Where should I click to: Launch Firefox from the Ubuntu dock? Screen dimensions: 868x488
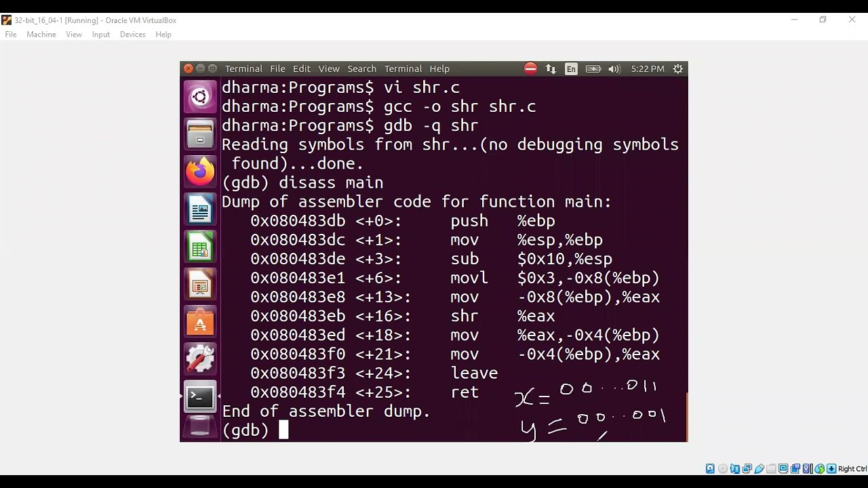click(200, 172)
